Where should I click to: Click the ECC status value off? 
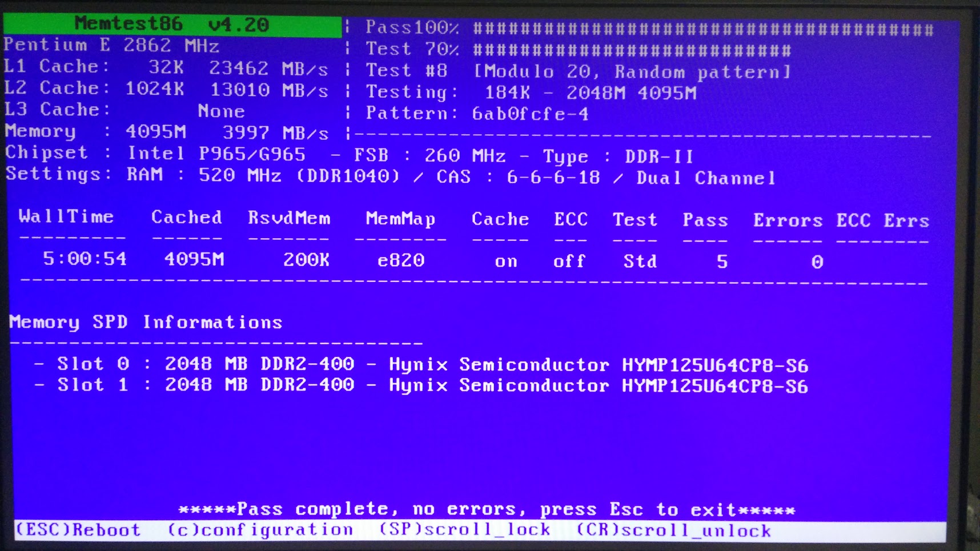[x=569, y=262]
